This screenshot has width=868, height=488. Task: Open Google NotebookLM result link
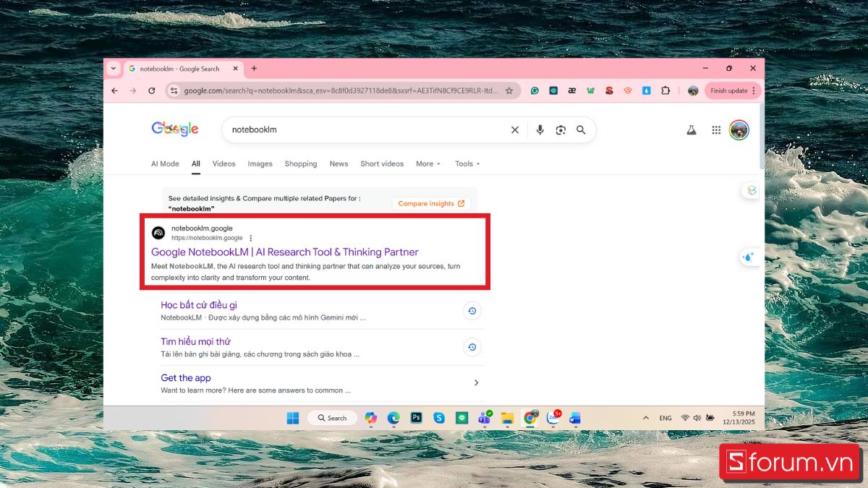pyautogui.click(x=284, y=252)
